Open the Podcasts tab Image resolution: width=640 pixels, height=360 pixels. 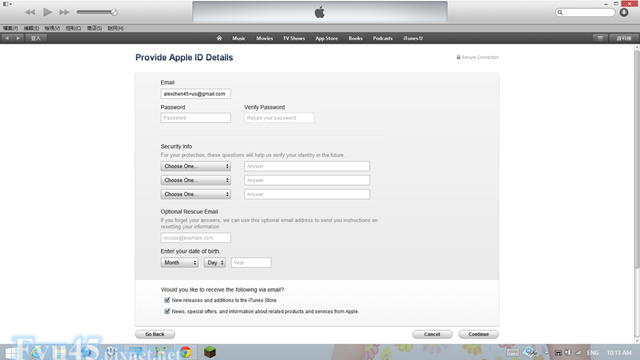[x=382, y=38]
